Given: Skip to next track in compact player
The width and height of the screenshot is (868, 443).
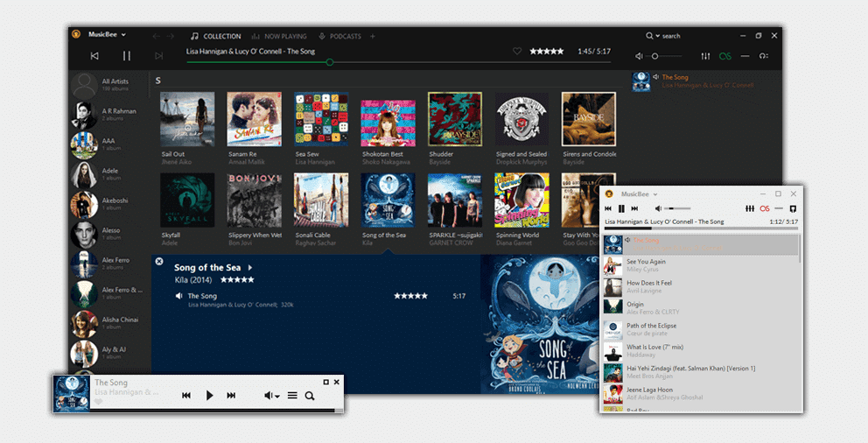Looking at the screenshot, I should pos(634,208).
